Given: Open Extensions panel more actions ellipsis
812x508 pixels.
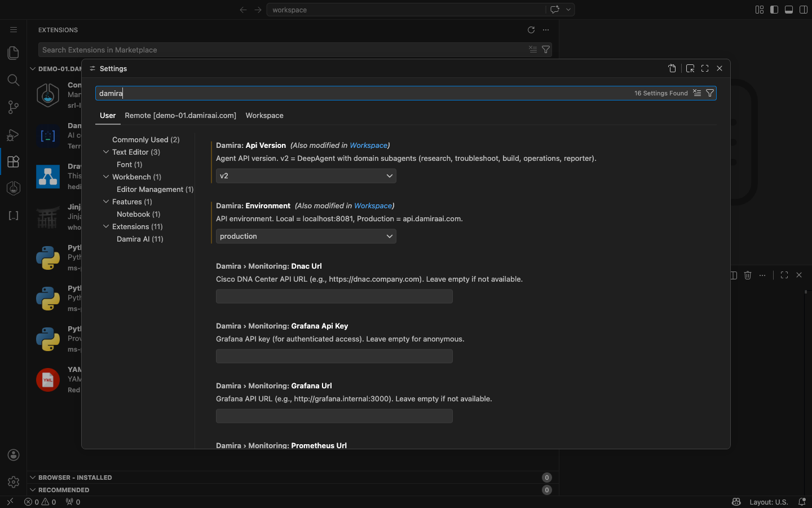Looking at the screenshot, I should coord(546,30).
